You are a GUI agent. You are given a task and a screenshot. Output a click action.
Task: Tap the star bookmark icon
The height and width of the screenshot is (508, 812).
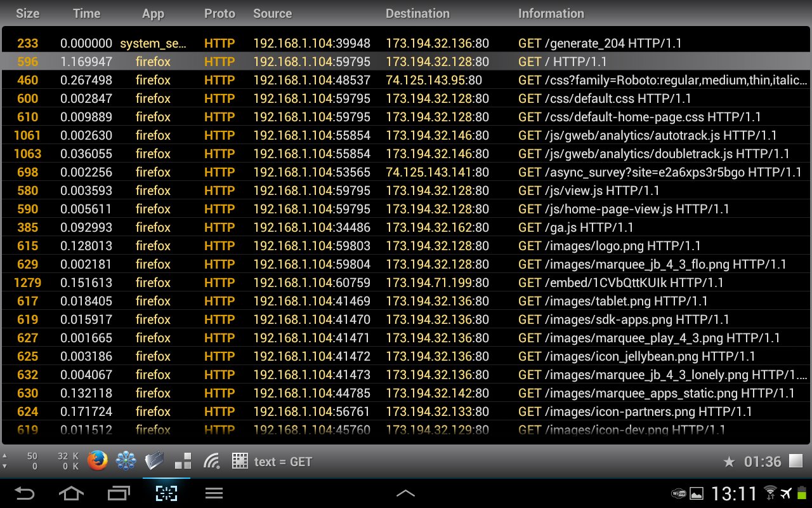tap(729, 462)
